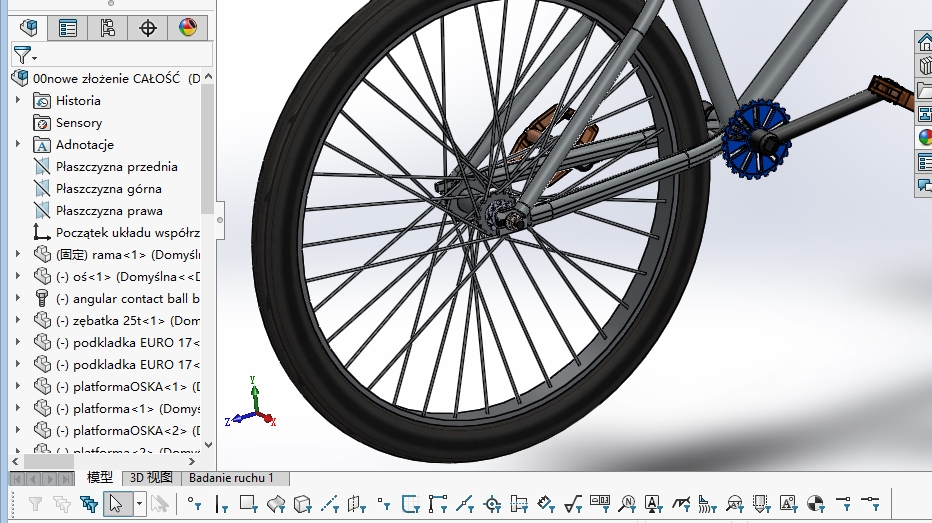932x523 pixels.
Task: Switch to the PropertyManager tab
Action: point(67,27)
